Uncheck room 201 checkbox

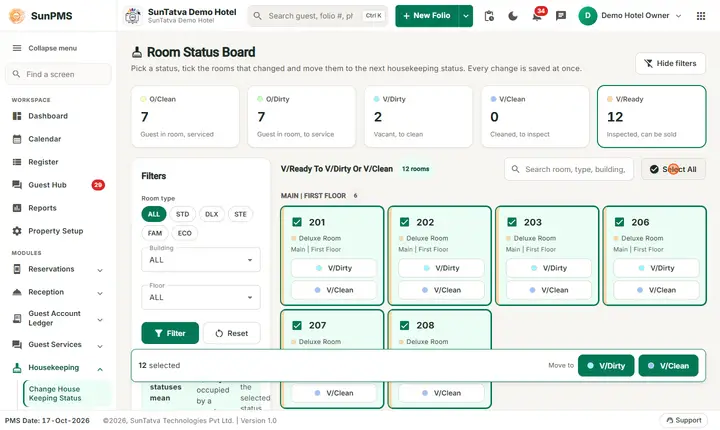[297, 222]
